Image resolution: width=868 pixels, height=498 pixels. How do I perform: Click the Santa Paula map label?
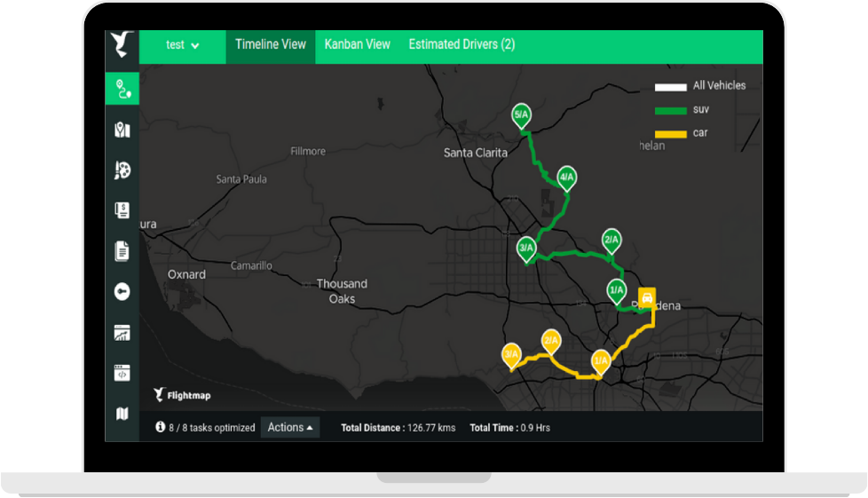[x=241, y=179]
